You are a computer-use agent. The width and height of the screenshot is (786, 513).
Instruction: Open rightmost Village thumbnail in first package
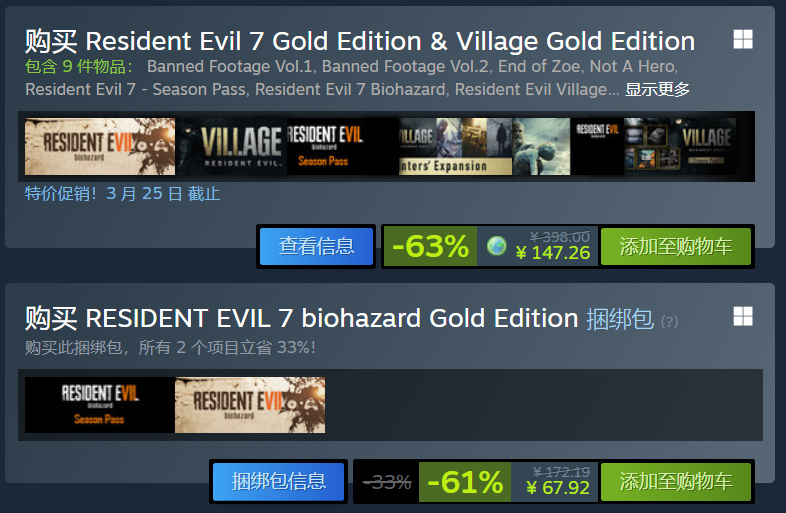(680, 146)
